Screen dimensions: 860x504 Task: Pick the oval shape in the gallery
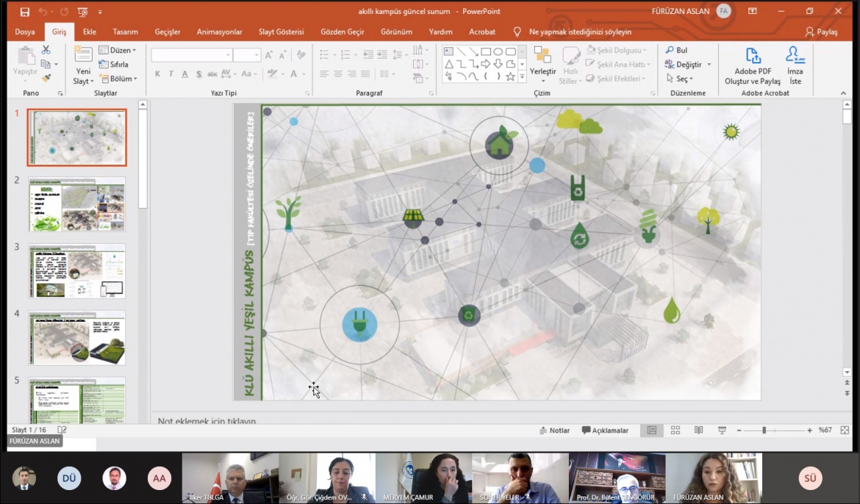498,51
